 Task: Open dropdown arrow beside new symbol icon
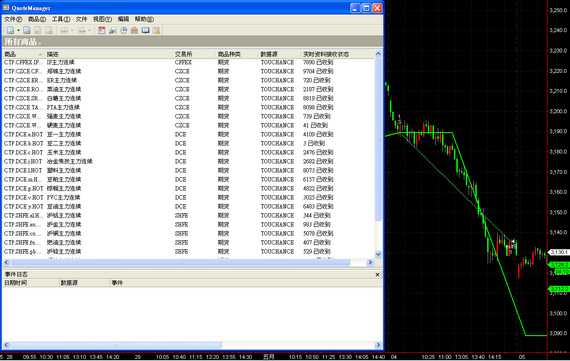[x=18, y=31]
